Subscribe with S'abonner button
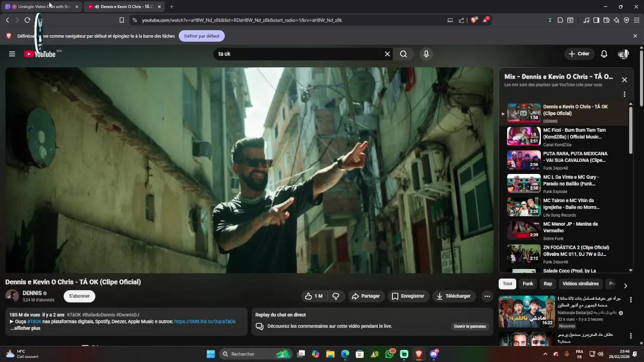 79,296
